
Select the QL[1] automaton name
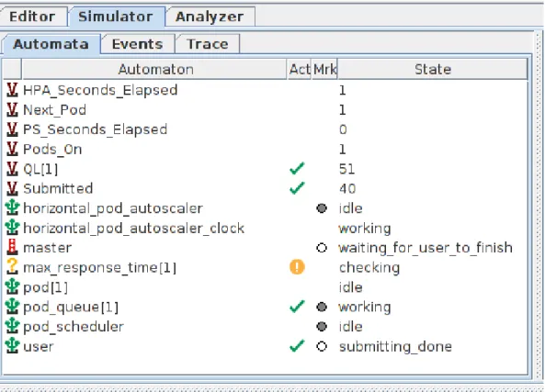coord(40,170)
